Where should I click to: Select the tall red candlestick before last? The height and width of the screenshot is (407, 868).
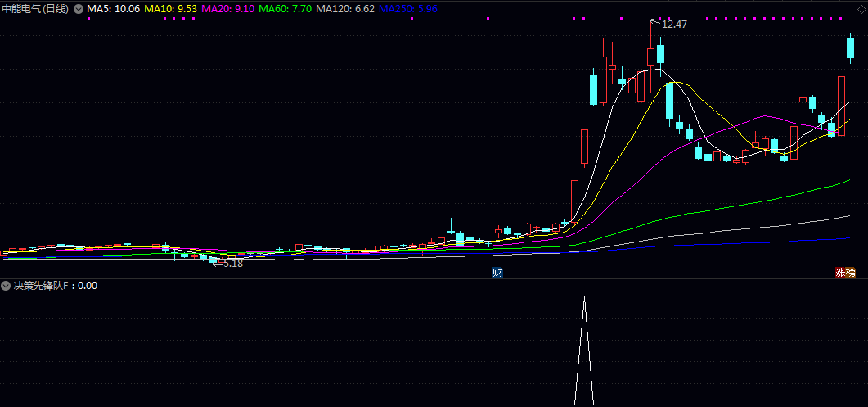coord(842,106)
